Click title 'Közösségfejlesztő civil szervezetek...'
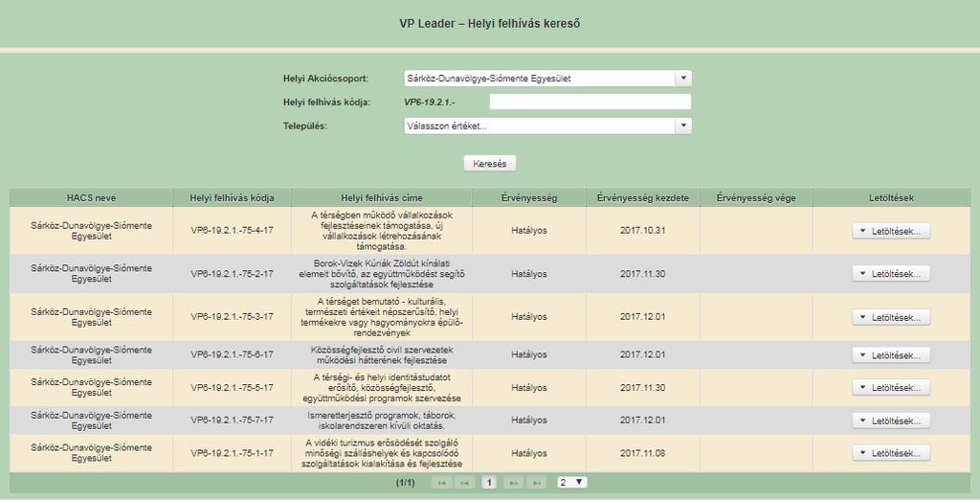 pyautogui.click(x=382, y=354)
